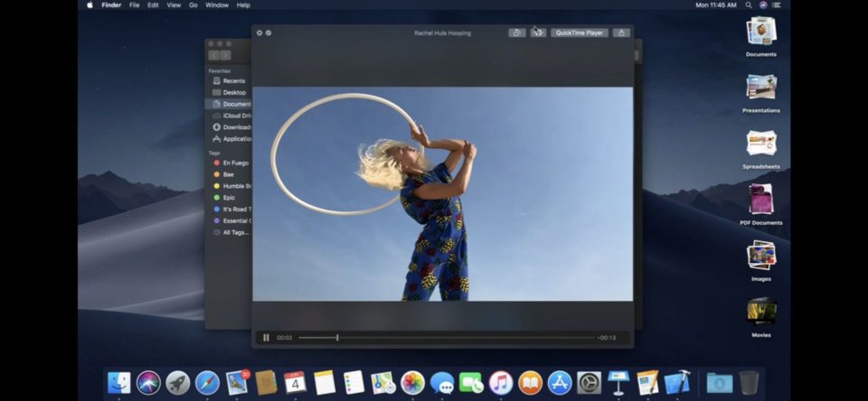Open the Go menu
The height and width of the screenshot is (401, 868).
[193, 5]
